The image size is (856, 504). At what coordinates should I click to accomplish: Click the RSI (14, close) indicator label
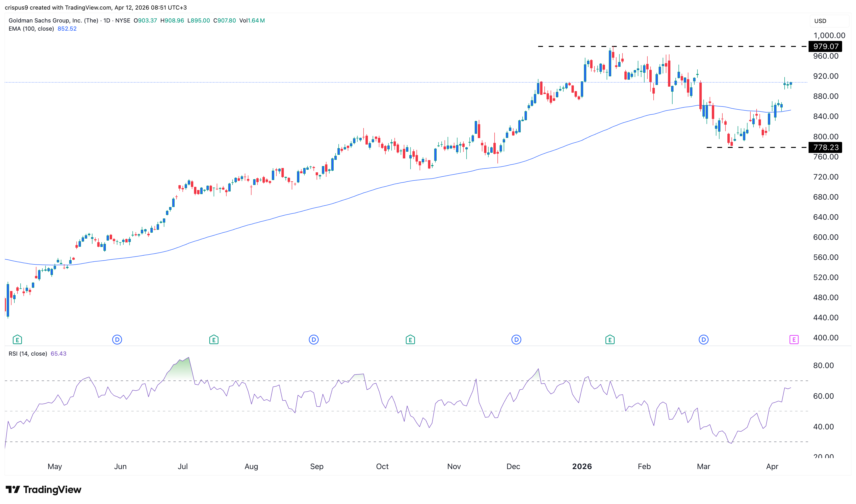pos(28,353)
